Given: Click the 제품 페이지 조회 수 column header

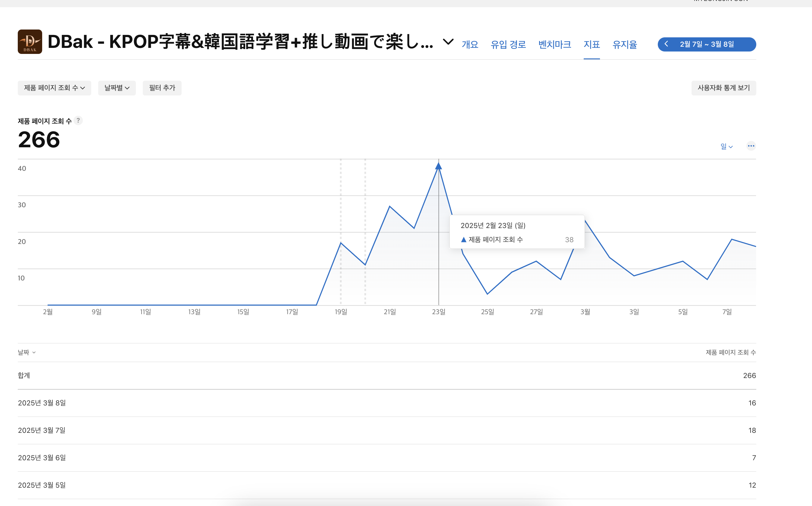Looking at the screenshot, I should pos(730,352).
